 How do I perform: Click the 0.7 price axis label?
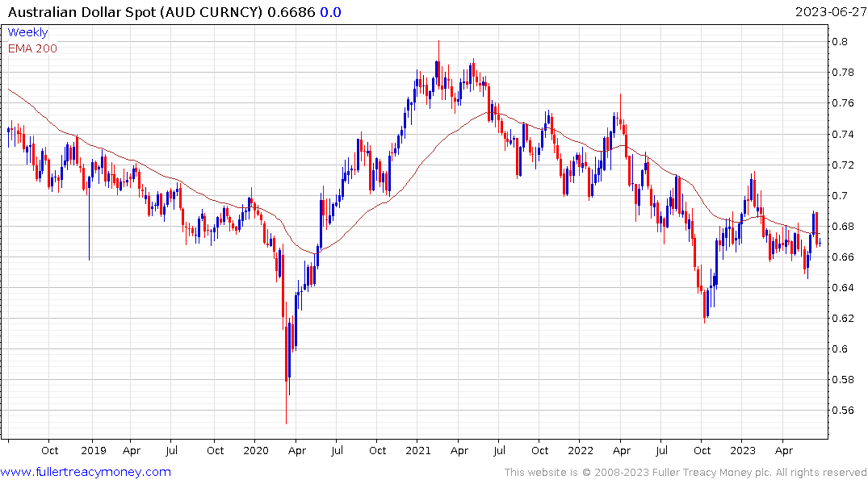point(840,195)
